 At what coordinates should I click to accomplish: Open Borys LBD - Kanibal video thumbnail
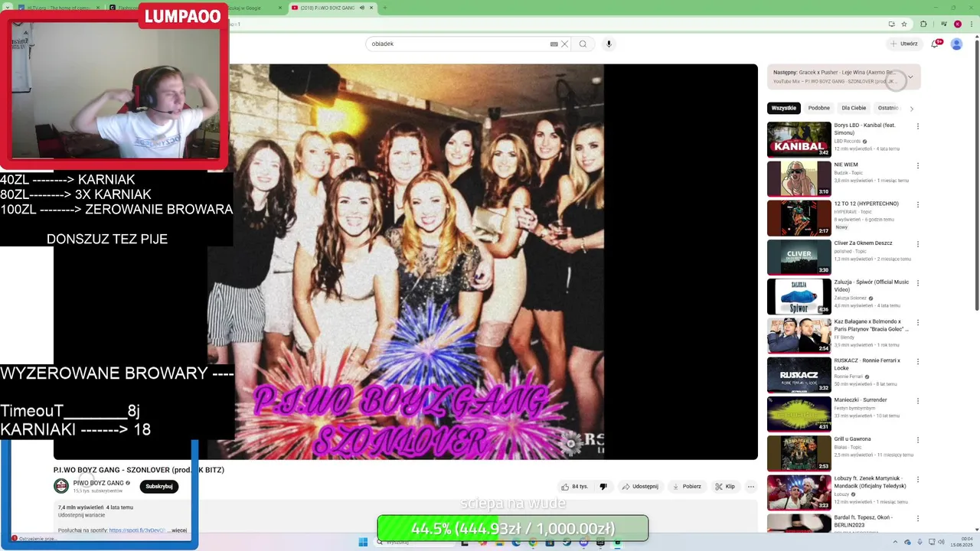[799, 139]
